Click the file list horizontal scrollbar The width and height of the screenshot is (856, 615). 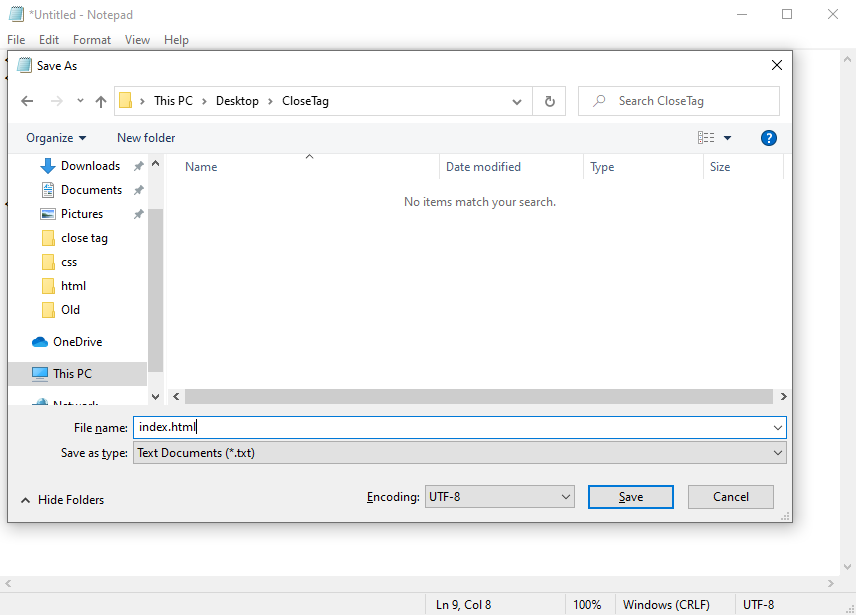pos(479,397)
